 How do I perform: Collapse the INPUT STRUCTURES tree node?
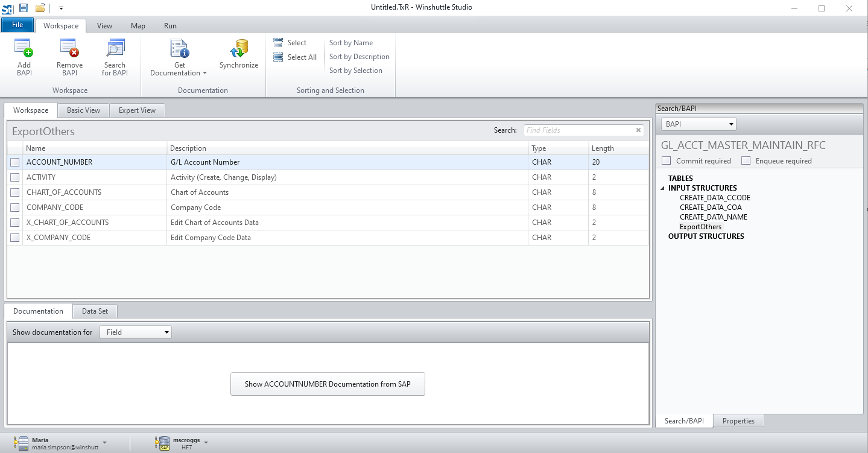click(x=664, y=188)
